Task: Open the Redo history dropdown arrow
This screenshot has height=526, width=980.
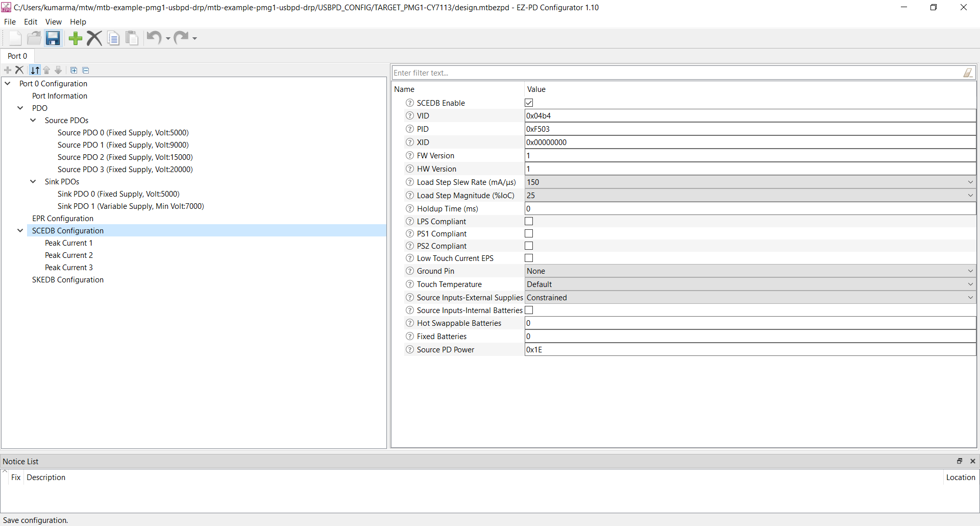Action: pyautogui.click(x=194, y=39)
